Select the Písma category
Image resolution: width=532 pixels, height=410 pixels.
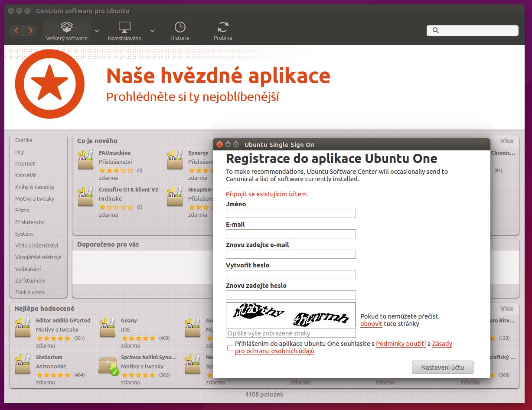[x=22, y=211]
